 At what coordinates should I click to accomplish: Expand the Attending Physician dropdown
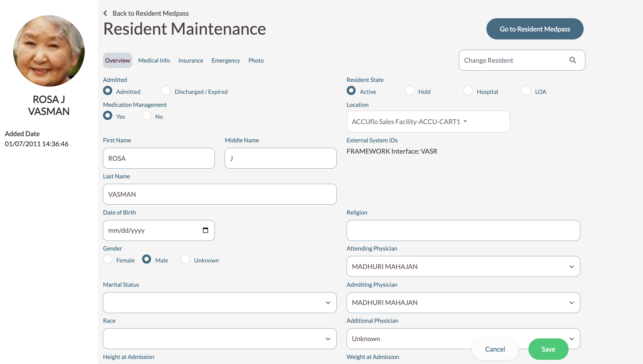(463, 266)
